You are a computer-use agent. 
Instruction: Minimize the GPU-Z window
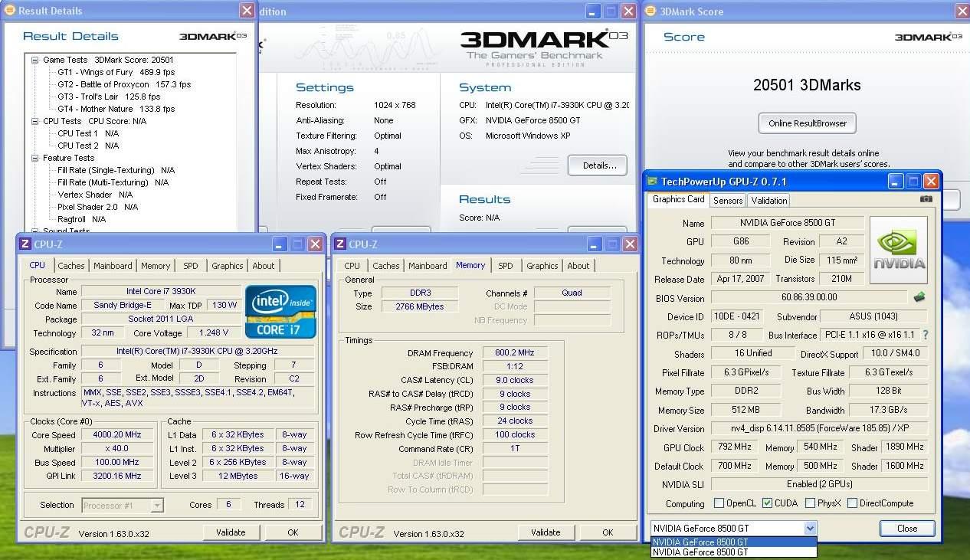click(896, 182)
